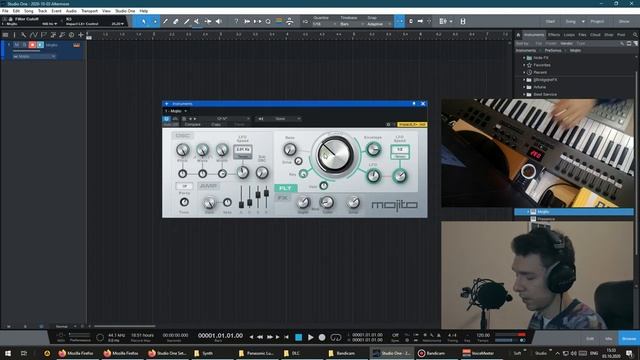Open the Audio menu
The image size is (640, 360).
(71, 11)
